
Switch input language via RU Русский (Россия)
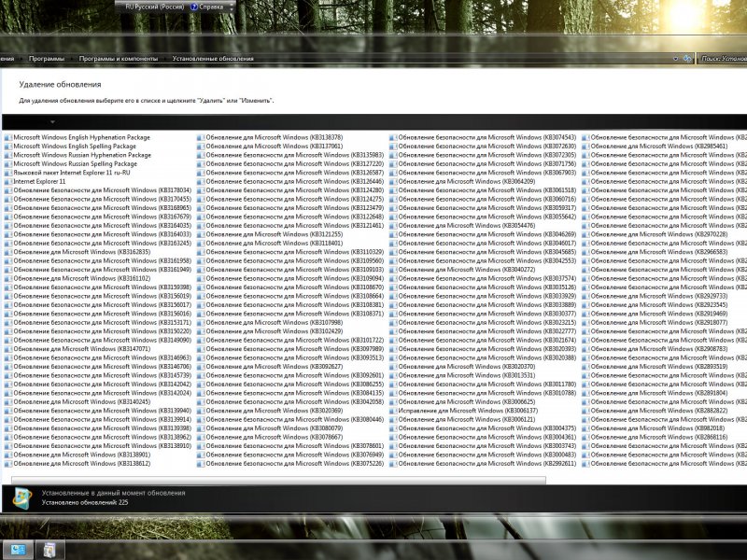point(156,7)
